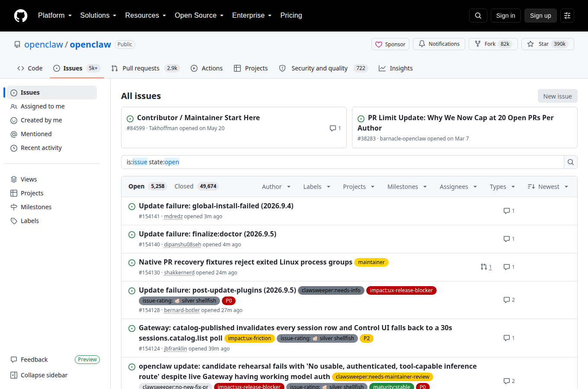Open the Labels filter dropdown

pyautogui.click(x=317, y=187)
